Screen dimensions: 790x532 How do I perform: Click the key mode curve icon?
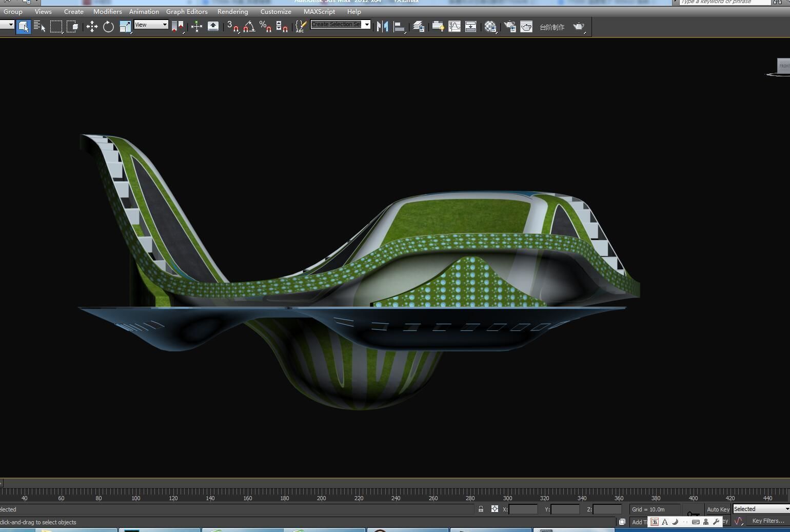738,521
